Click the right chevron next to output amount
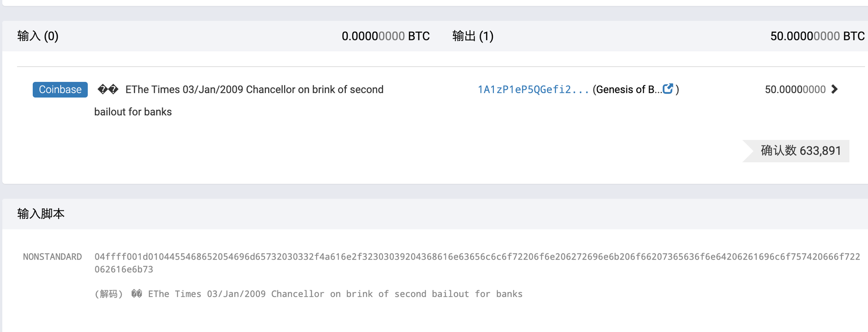 [834, 89]
